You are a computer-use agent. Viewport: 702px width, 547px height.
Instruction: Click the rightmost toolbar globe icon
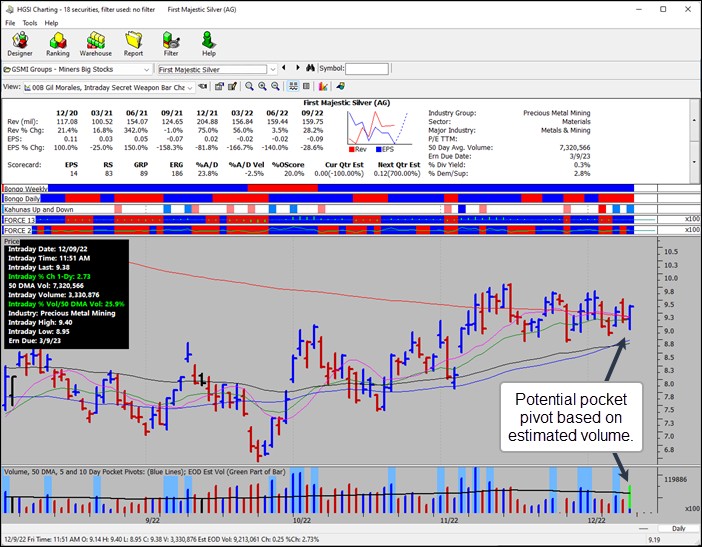340,86
